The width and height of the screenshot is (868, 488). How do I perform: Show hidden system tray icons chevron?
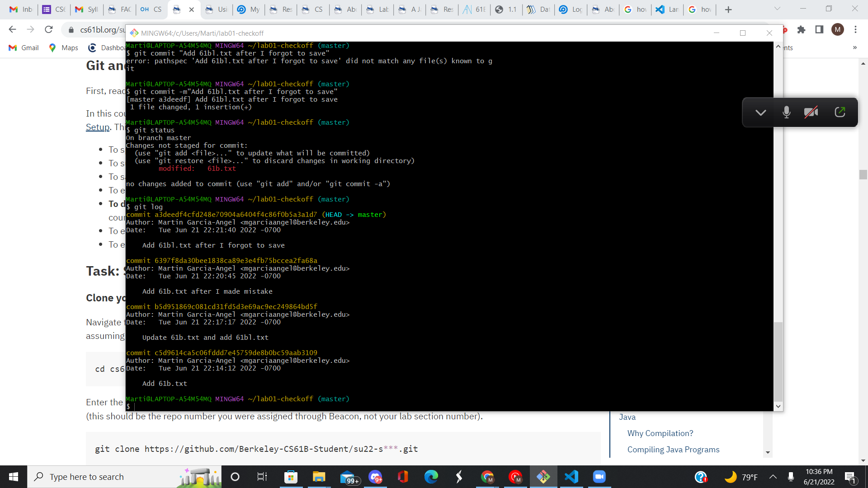tap(773, 477)
